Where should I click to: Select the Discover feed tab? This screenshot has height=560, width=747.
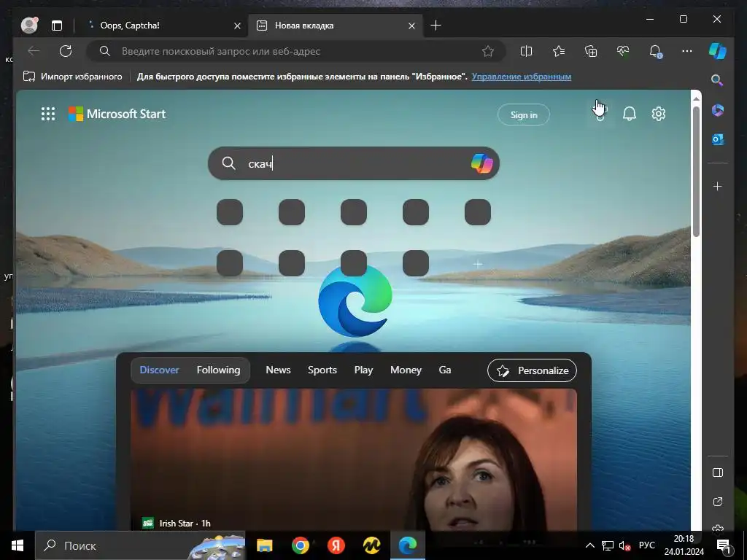(x=159, y=370)
